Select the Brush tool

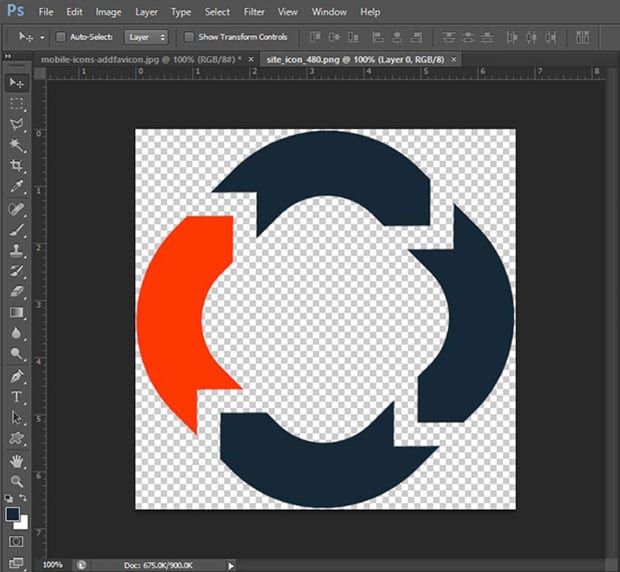(x=16, y=229)
